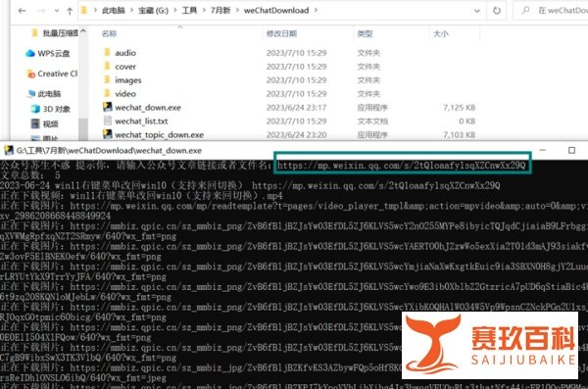Sort files by 类型 column
The height and width of the screenshot is (389, 588).
(x=365, y=33)
